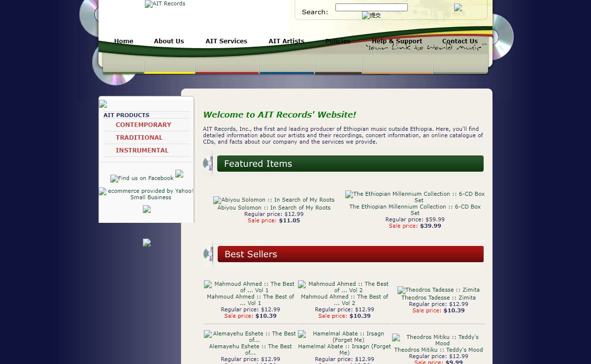This screenshot has width=591, height=364.
Task: Open the ecommerce provided by Yahoo! Small Business badge
Action: point(147,194)
